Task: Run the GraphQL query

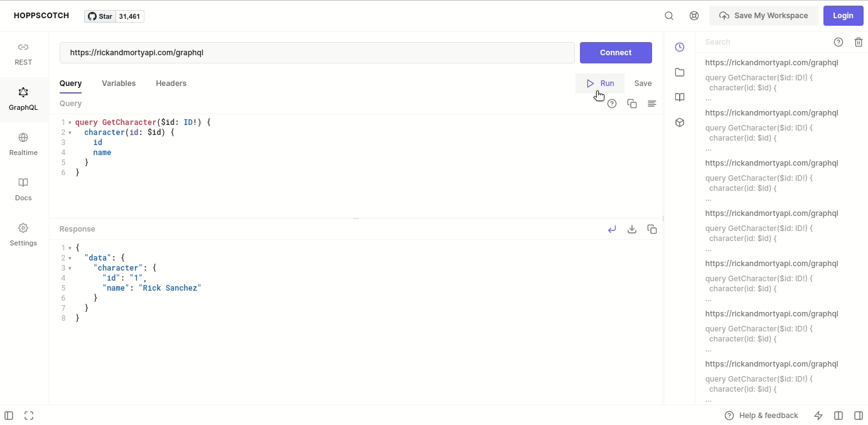Action: point(600,83)
